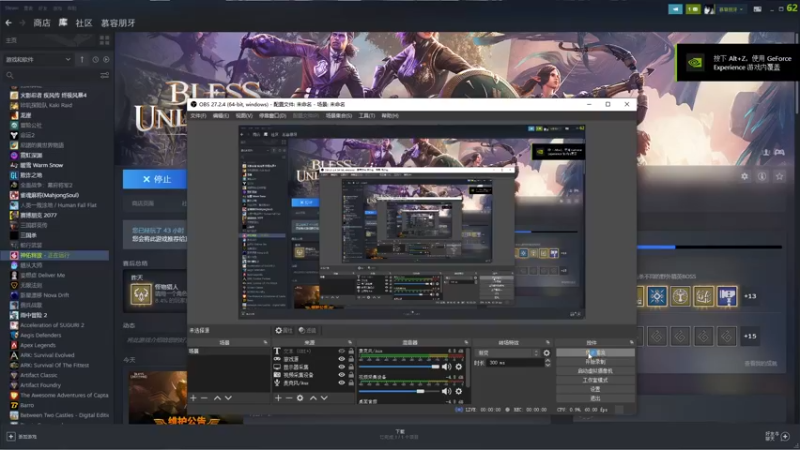Move source up in sources list
Screen dimensions: 800x450
tap(313, 398)
